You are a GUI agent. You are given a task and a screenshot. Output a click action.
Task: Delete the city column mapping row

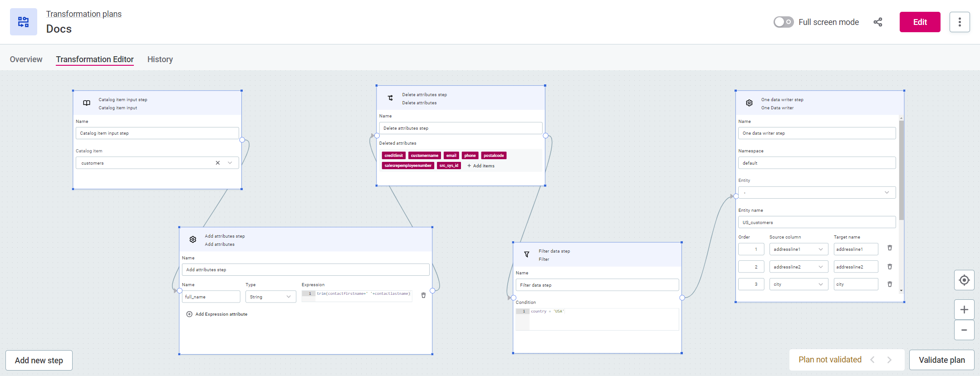click(890, 284)
